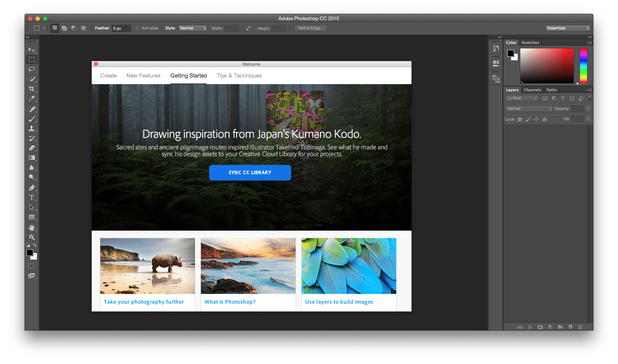Select the Eyedropper tool

tap(32, 98)
